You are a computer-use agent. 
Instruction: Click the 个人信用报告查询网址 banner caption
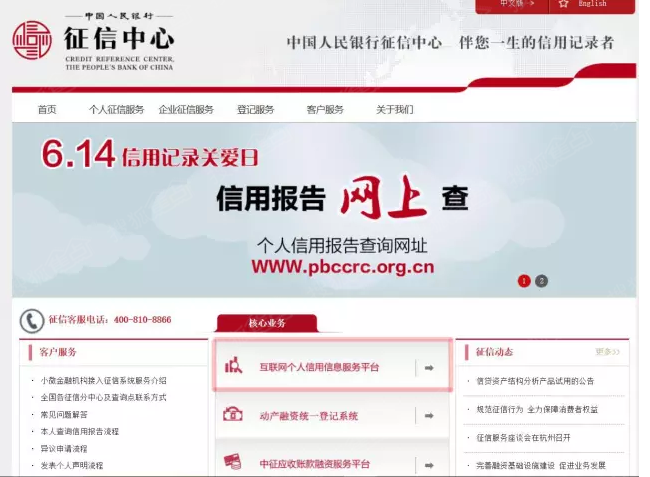342,245
